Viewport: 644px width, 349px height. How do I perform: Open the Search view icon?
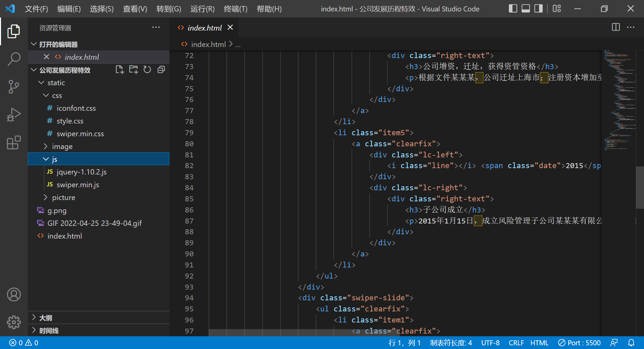[x=14, y=59]
